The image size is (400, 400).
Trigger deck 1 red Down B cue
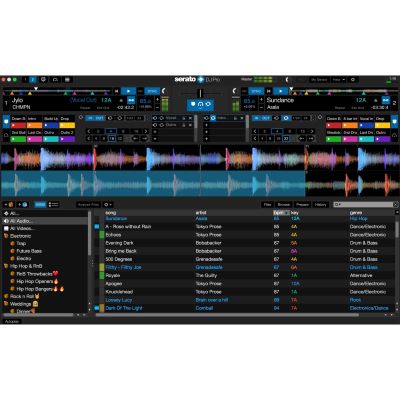tap(19, 125)
